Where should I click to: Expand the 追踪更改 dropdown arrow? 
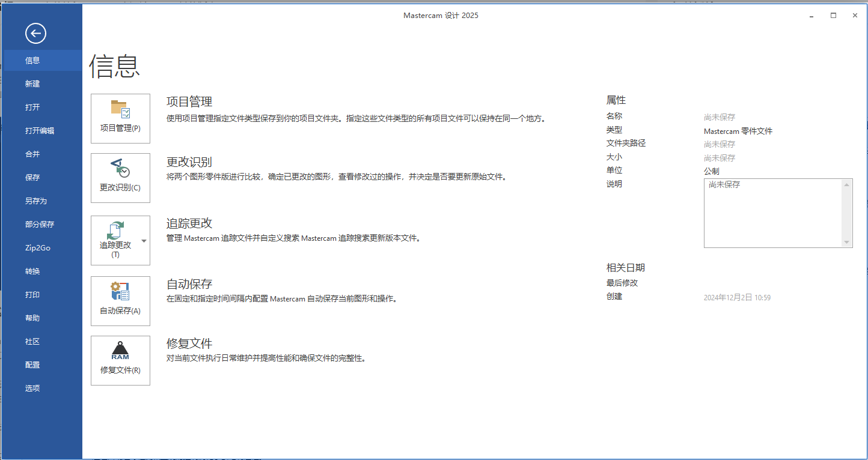(144, 241)
